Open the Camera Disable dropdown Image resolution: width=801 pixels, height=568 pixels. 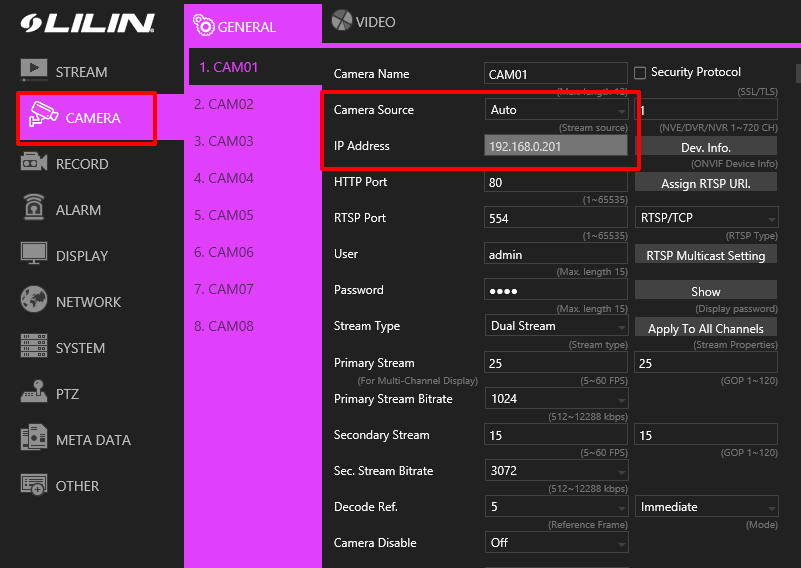coord(556,543)
